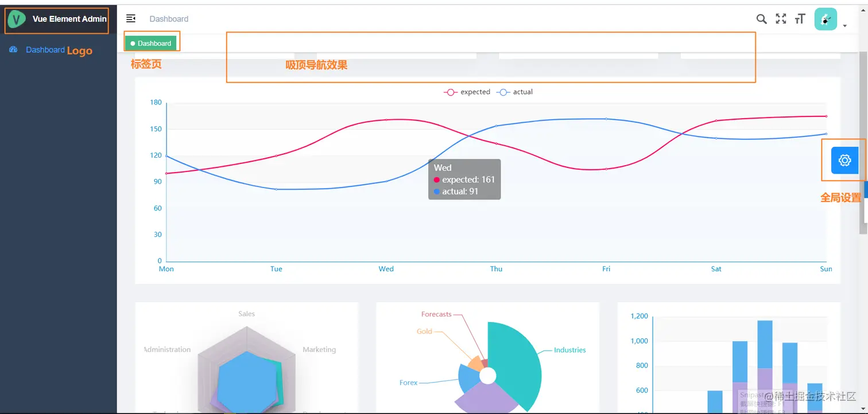
Task: Open the header search icon
Action: (761, 19)
